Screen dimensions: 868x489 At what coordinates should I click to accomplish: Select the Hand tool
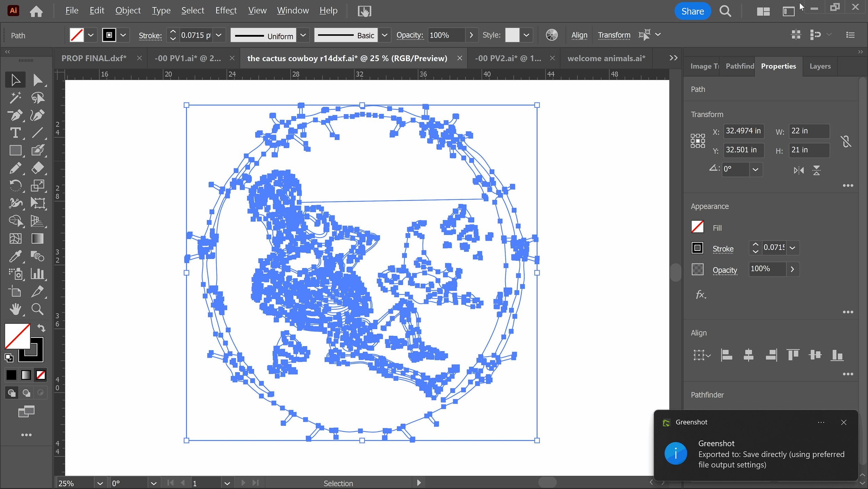click(x=15, y=309)
